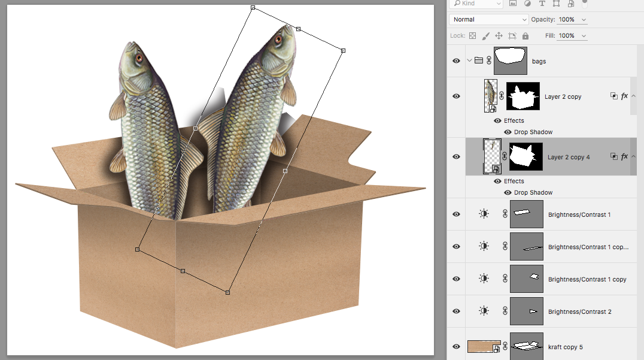
Task: Filter layers by pixel layer icon
Action: click(x=513, y=3)
